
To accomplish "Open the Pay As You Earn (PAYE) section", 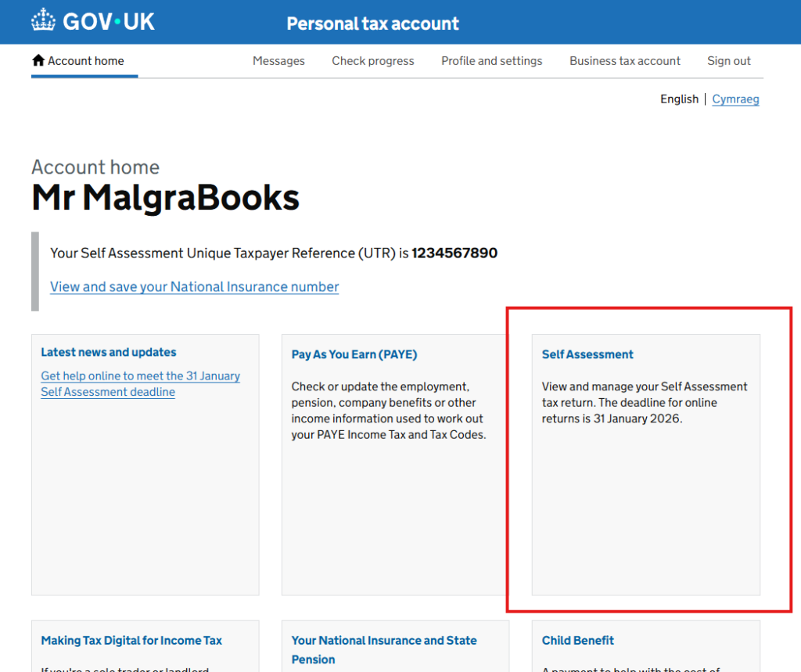I will tap(354, 354).
